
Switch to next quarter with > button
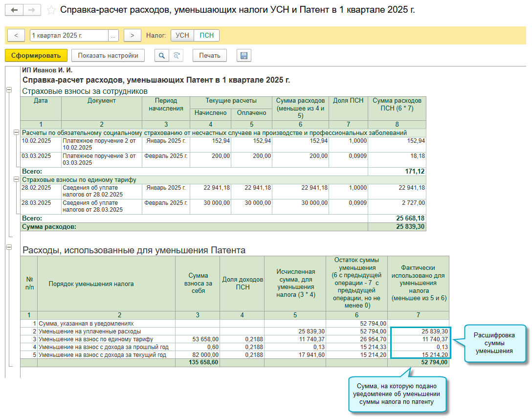coord(132,36)
